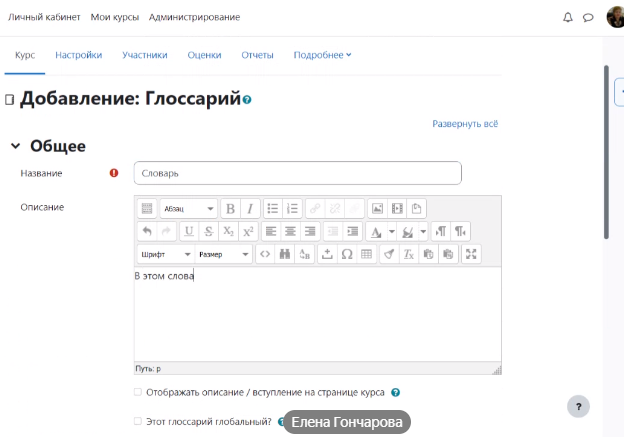Toggle bold formatting in the editor

pos(230,209)
